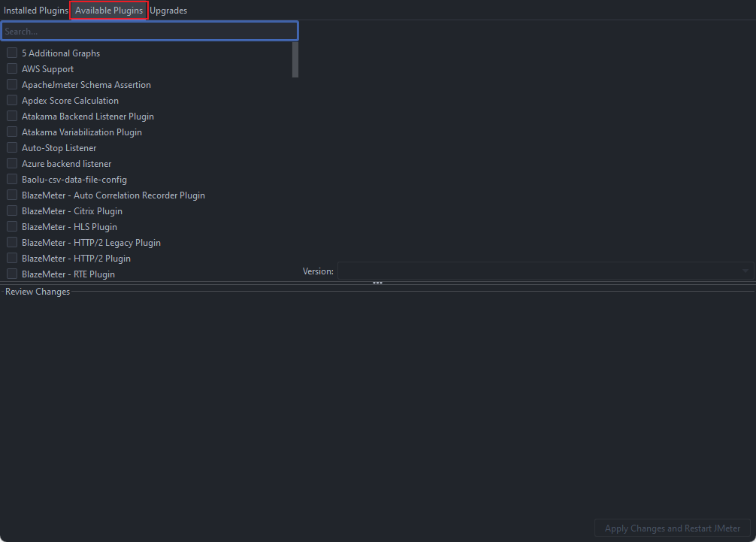
Task: Enable BlazeMeter HLS Plugin checkbox
Action: 12,226
